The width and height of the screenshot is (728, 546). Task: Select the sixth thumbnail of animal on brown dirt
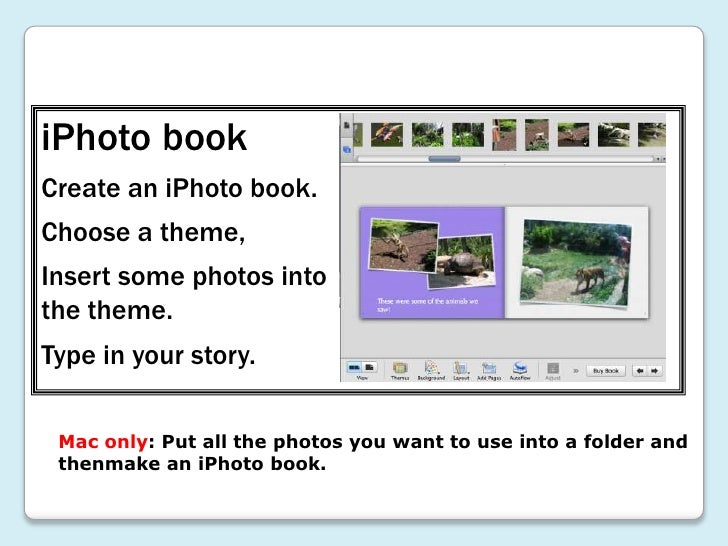[573, 135]
